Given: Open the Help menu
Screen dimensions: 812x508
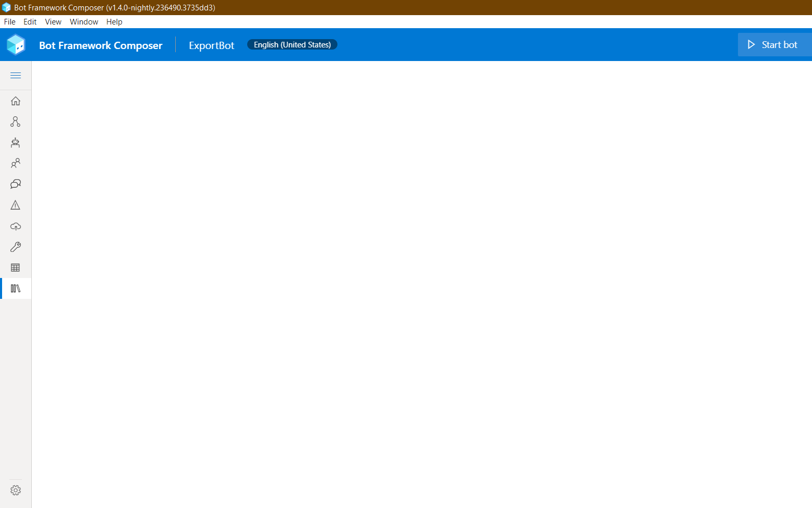Looking at the screenshot, I should pos(114,21).
